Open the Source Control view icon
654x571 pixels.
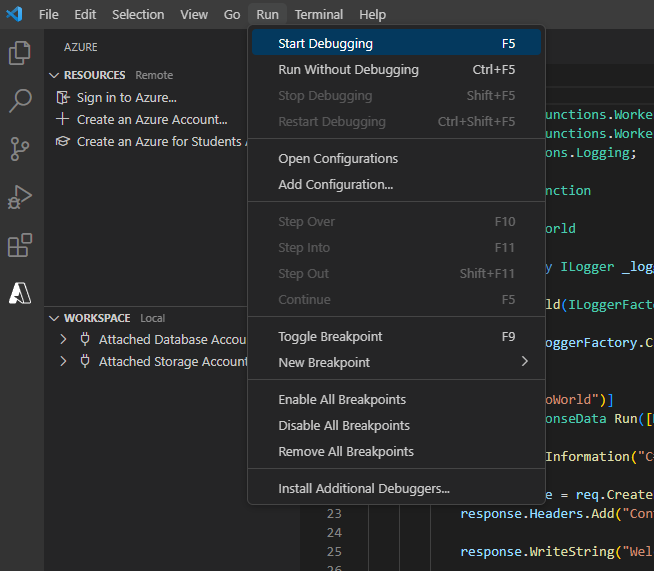coord(20,149)
